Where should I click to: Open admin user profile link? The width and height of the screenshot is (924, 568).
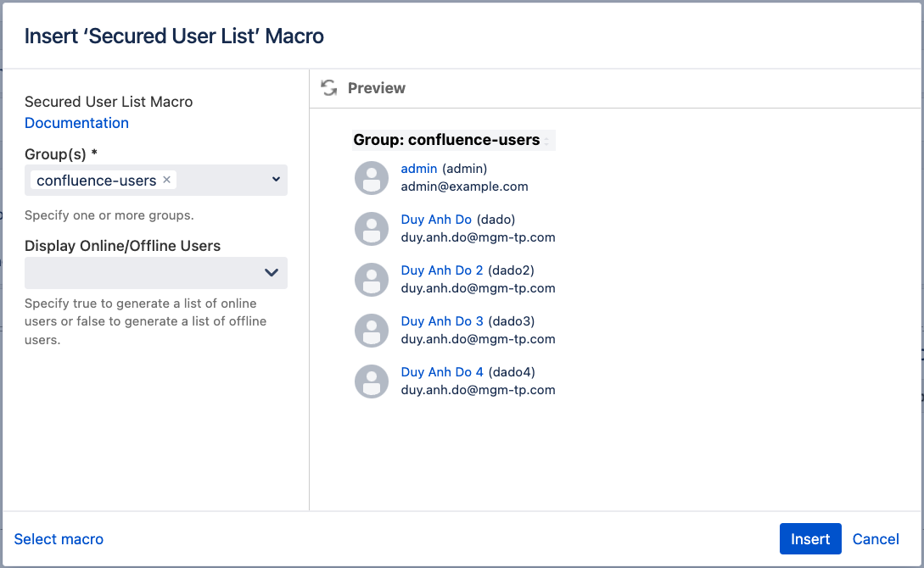click(419, 169)
